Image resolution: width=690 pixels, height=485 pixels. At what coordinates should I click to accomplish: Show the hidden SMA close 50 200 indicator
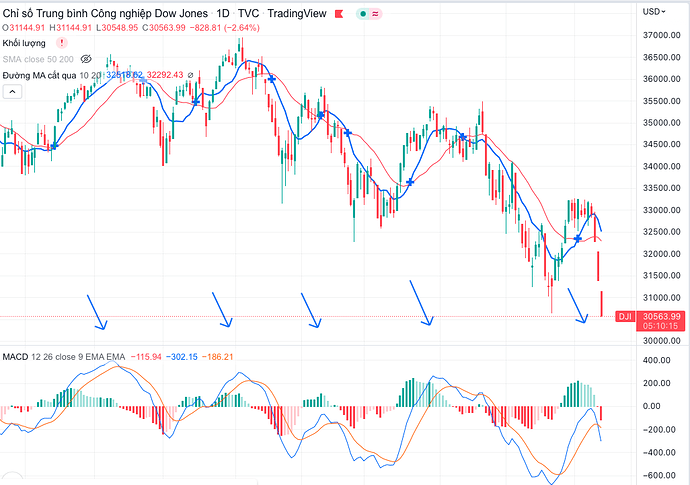click(x=86, y=59)
